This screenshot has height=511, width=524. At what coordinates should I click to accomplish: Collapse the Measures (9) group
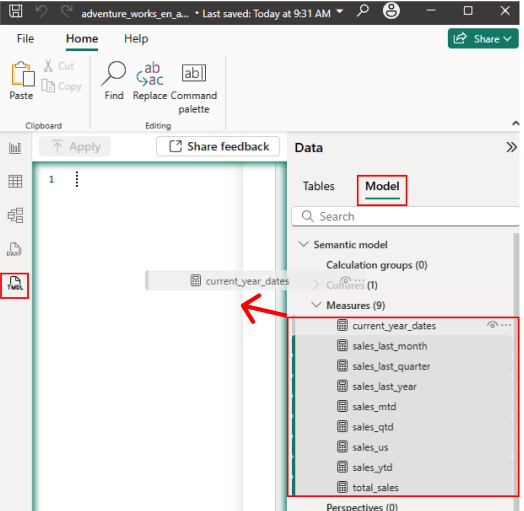click(316, 305)
